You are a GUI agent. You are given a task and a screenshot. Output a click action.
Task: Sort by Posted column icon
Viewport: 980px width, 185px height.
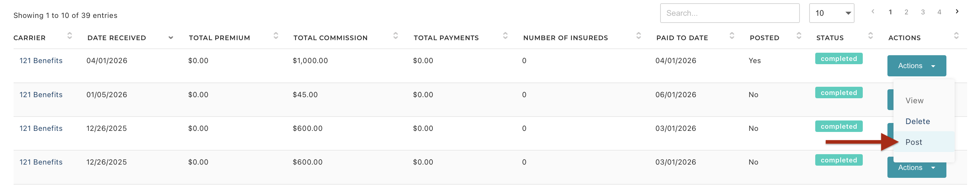click(799, 36)
